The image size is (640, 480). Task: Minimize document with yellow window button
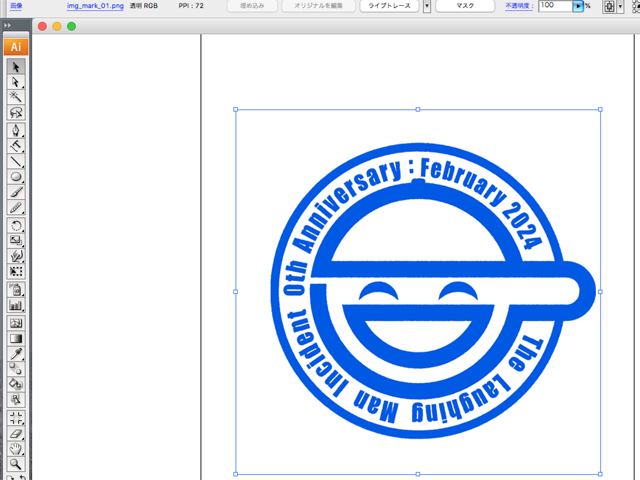click(57, 26)
